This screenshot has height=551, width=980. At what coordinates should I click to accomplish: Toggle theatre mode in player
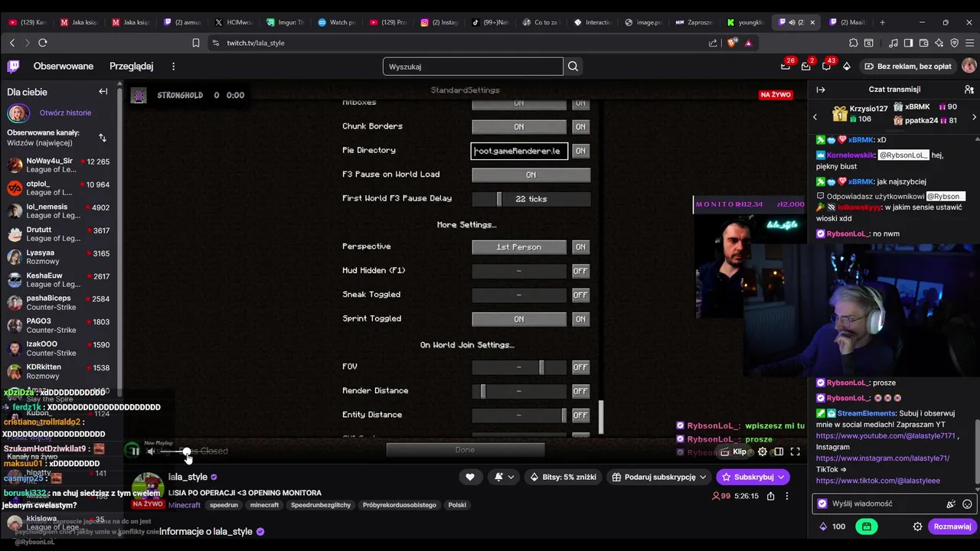tap(779, 452)
